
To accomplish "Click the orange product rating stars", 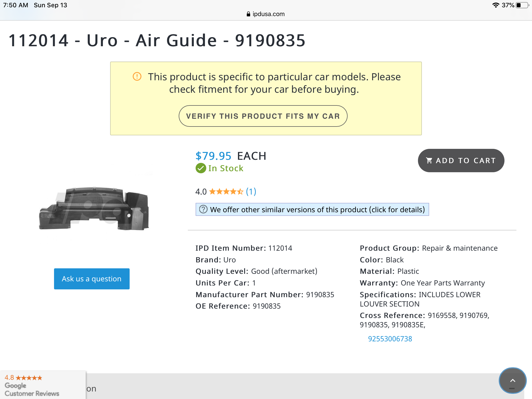I will [226, 192].
